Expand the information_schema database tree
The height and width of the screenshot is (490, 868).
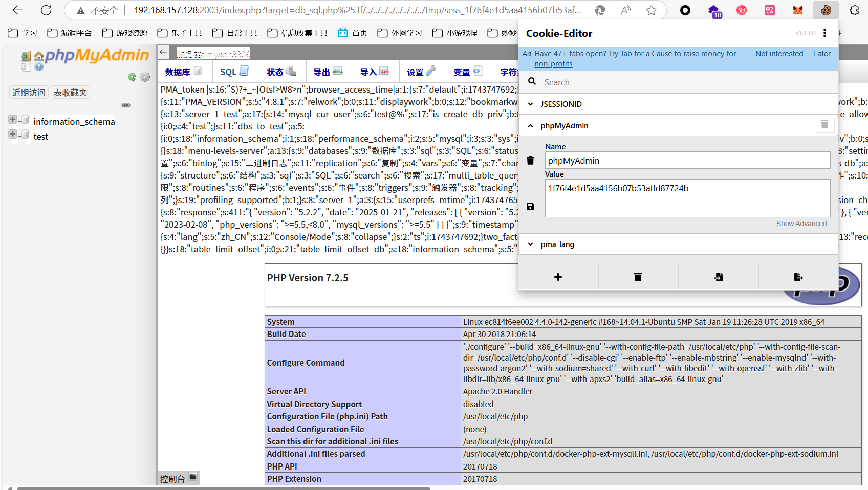13,119
